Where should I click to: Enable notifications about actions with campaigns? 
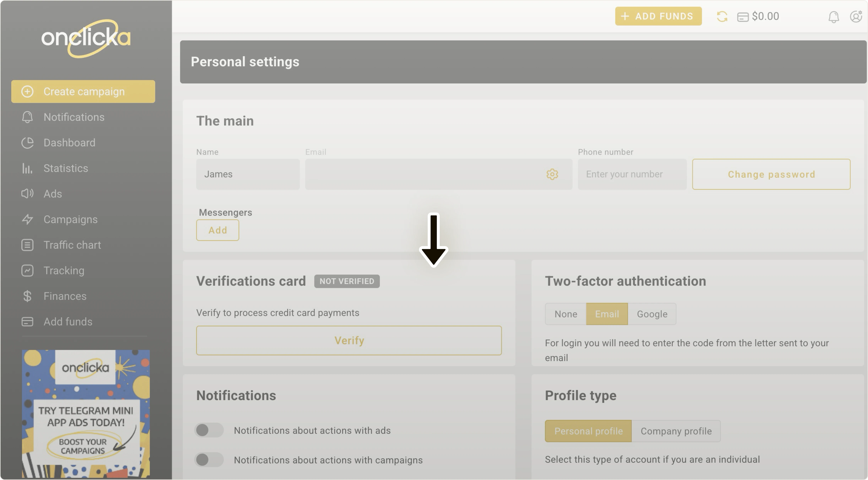click(x=209, y=459)
